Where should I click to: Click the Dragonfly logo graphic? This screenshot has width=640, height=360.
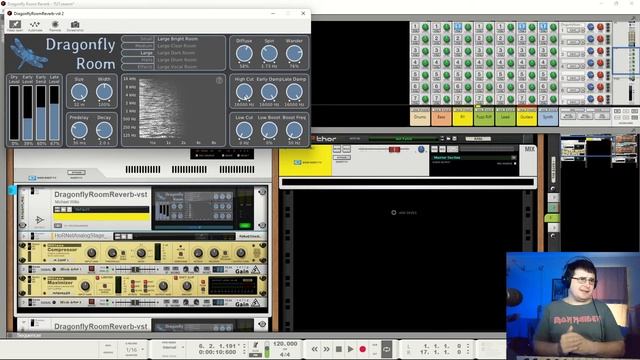(28, 53)
